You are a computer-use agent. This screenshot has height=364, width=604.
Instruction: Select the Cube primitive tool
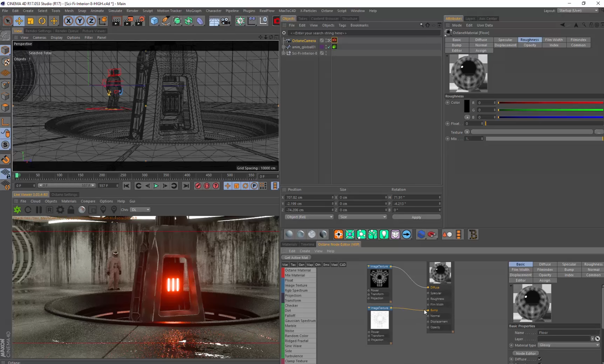coord(154,21)
